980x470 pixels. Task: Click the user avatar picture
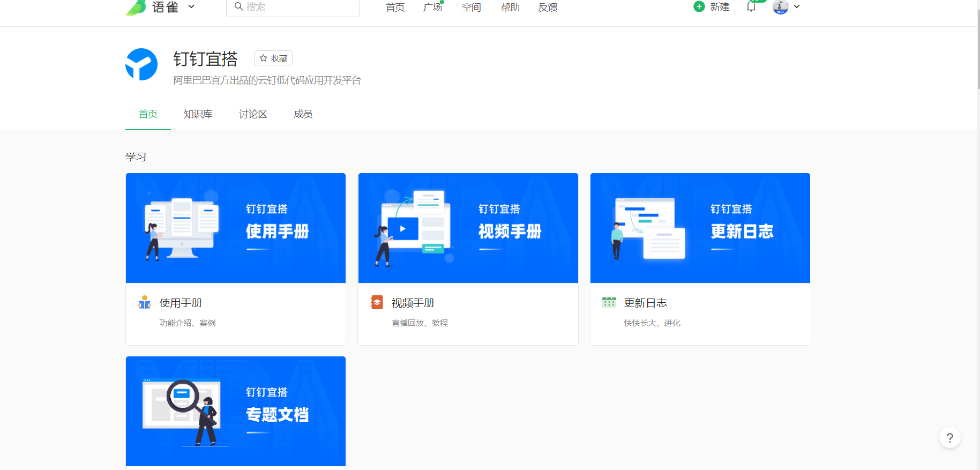click(781, 7)
